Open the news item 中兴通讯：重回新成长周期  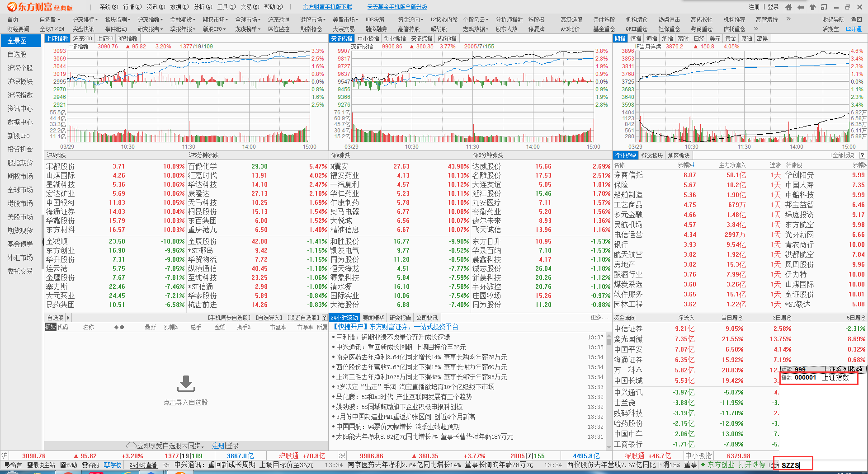401,347
